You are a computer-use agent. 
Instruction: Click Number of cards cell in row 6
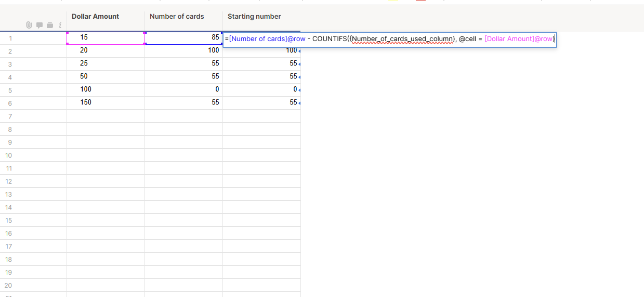[183, 103]
